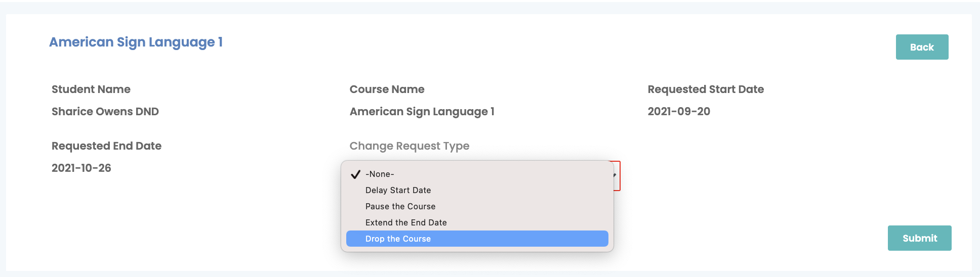Click the Change Request Type label
This screenshot has width=980, height=277.
409,146
